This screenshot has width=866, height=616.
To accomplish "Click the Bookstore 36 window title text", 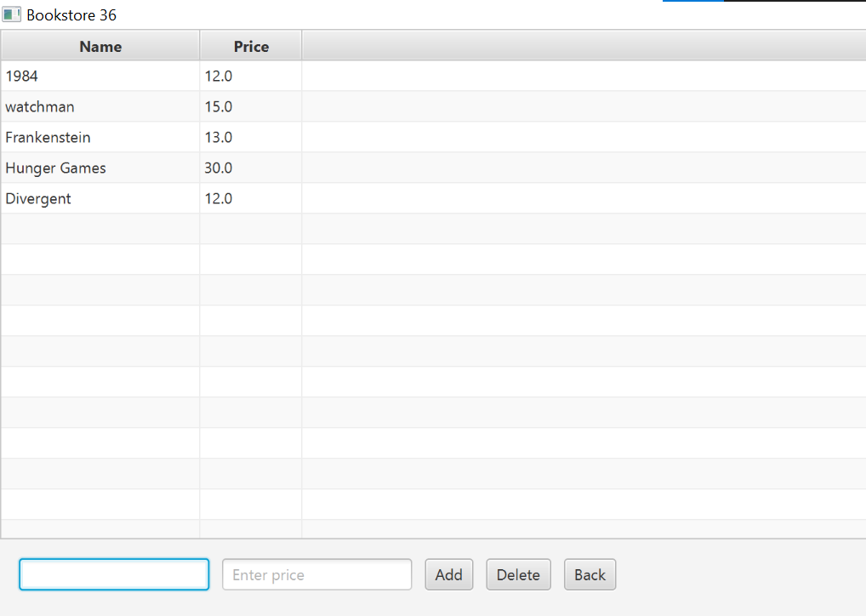I will click(x=71, y=15).
